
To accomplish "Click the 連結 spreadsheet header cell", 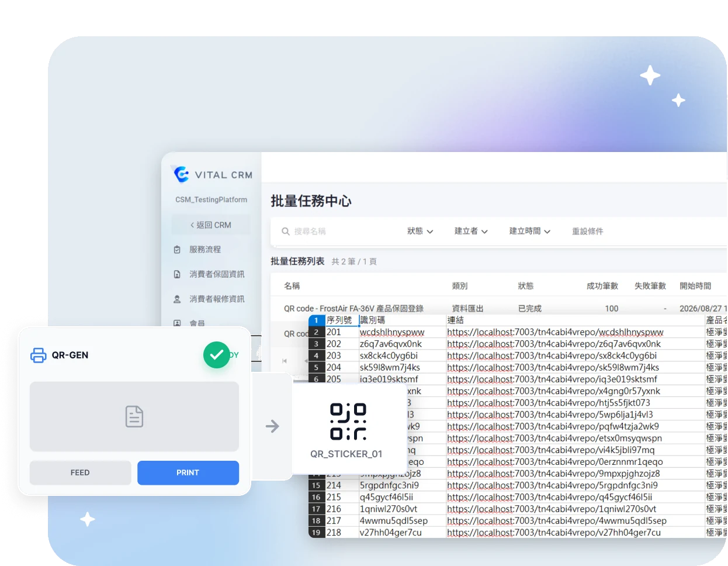I will pos(575,320).
